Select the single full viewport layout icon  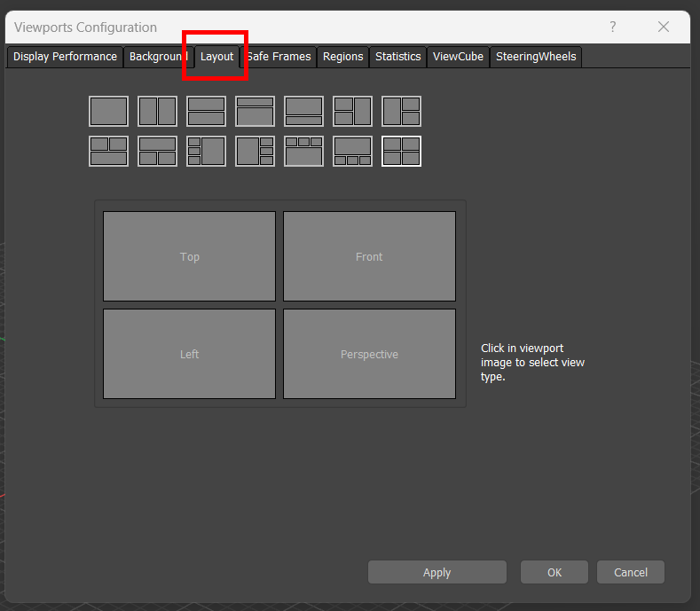pos(108,111)
